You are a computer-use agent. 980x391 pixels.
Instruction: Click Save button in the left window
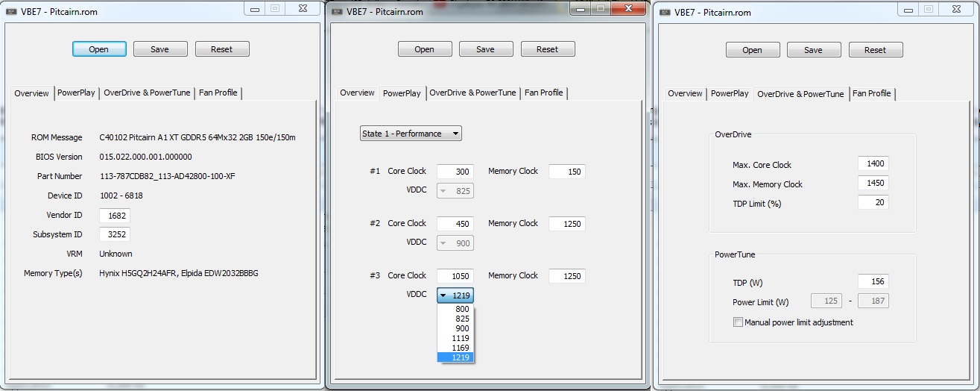coord(160,49)
